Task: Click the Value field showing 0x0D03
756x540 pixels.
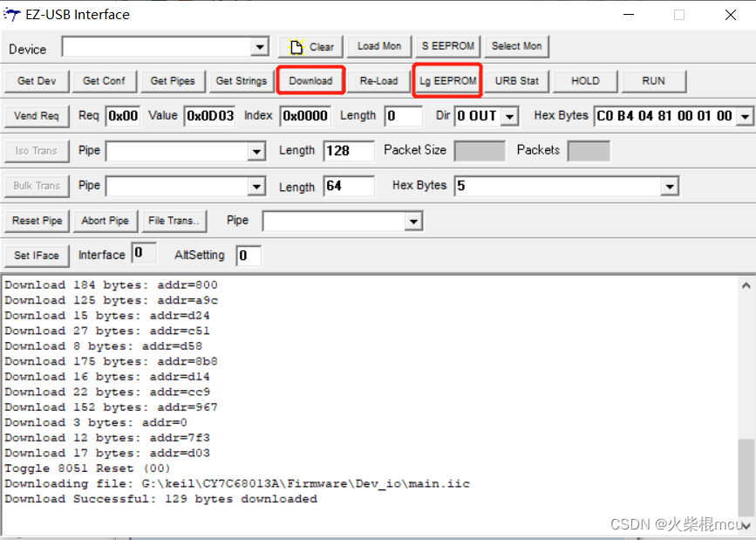Action: 210,116
